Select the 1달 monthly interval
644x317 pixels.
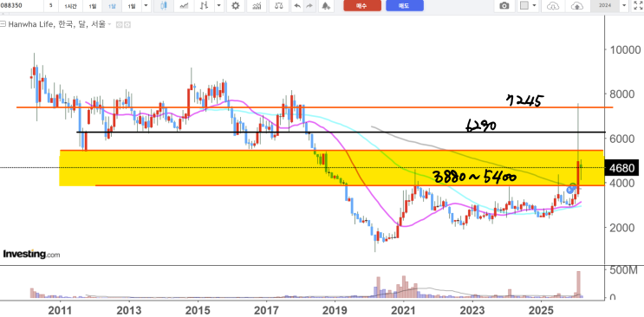(x=112, y=6)
